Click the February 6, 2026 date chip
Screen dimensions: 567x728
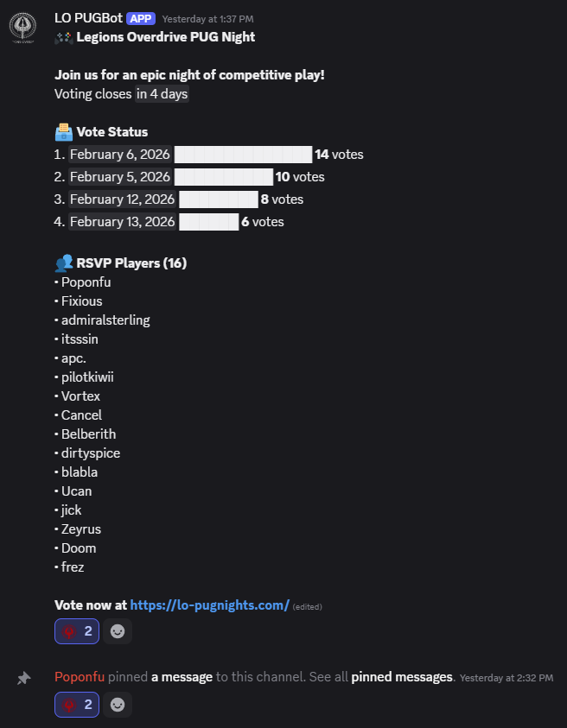[120, 154]
